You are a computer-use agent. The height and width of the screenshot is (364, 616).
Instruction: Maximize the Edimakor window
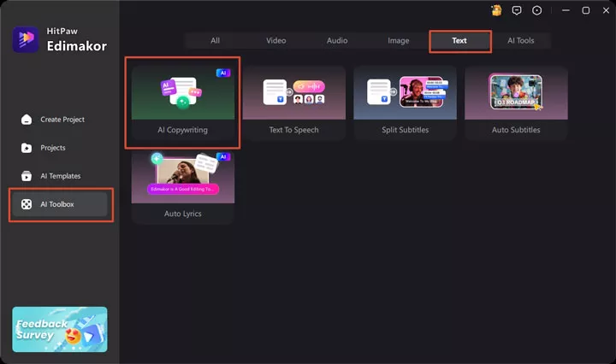click(586, 10)
